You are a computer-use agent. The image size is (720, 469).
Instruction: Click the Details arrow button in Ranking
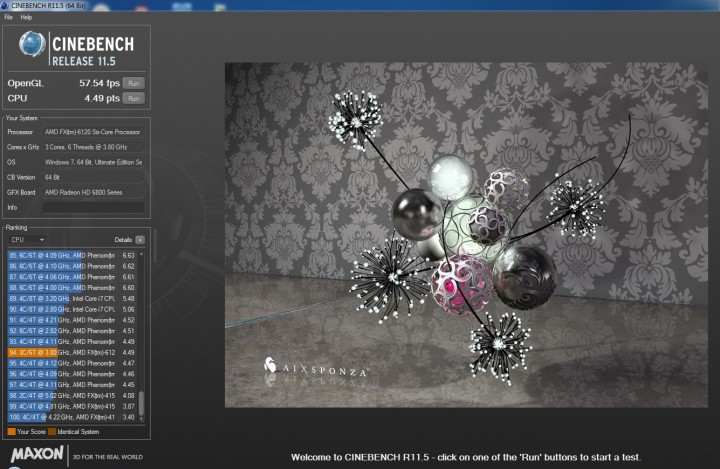(140, 240)
